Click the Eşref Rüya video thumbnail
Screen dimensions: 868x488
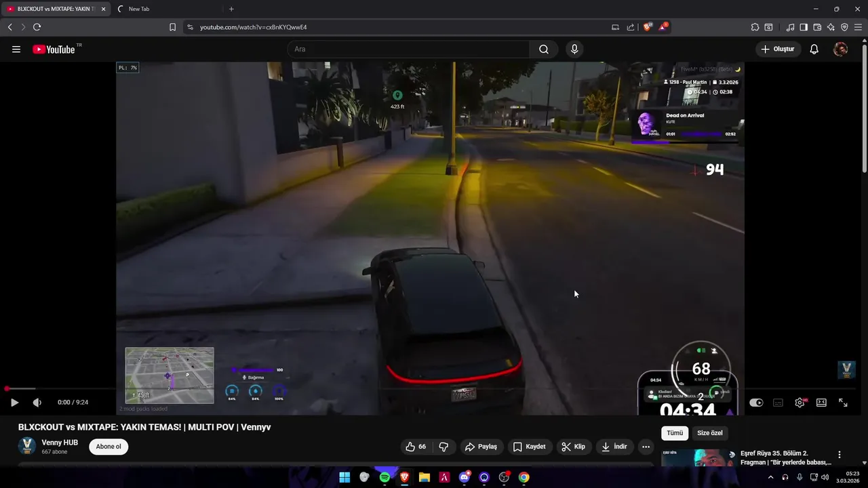click(x=698, y=457)
